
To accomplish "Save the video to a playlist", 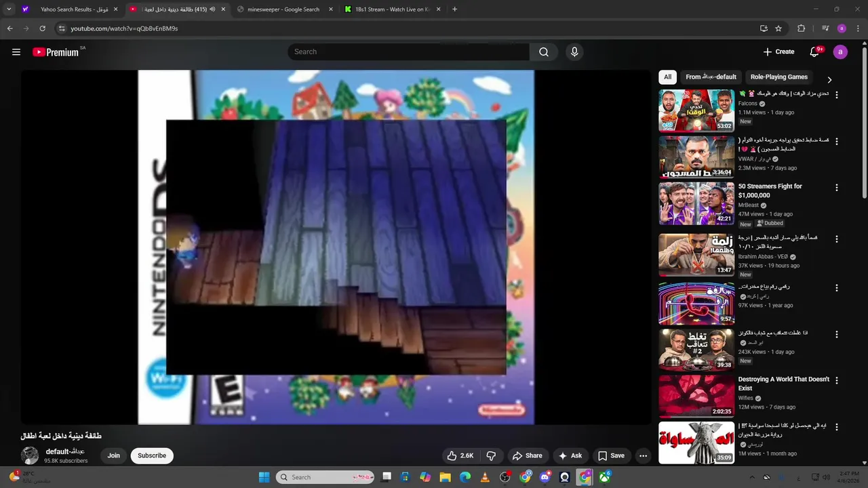I will (x=611, y=455).
